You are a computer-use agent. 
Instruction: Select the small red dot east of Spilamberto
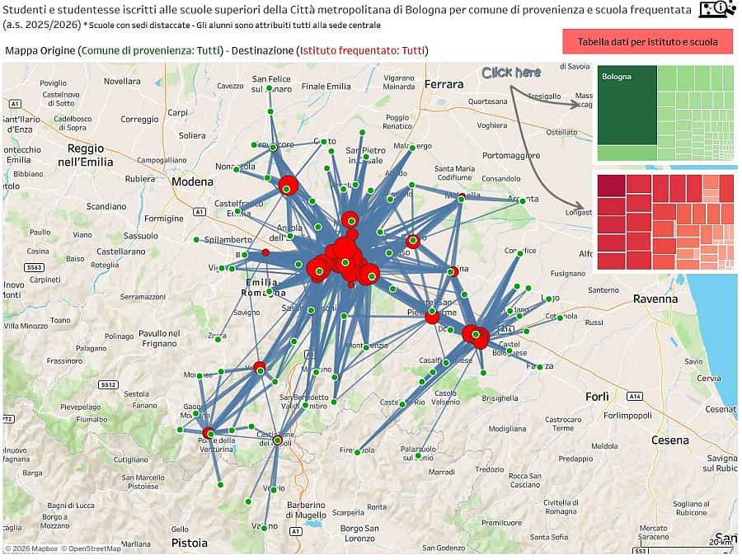pos(265,252)
